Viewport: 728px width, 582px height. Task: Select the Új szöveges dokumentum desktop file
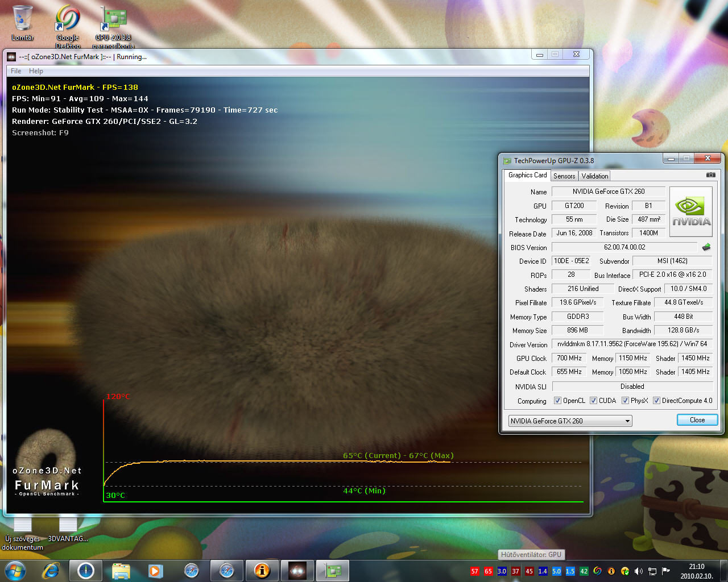[23, 533]
